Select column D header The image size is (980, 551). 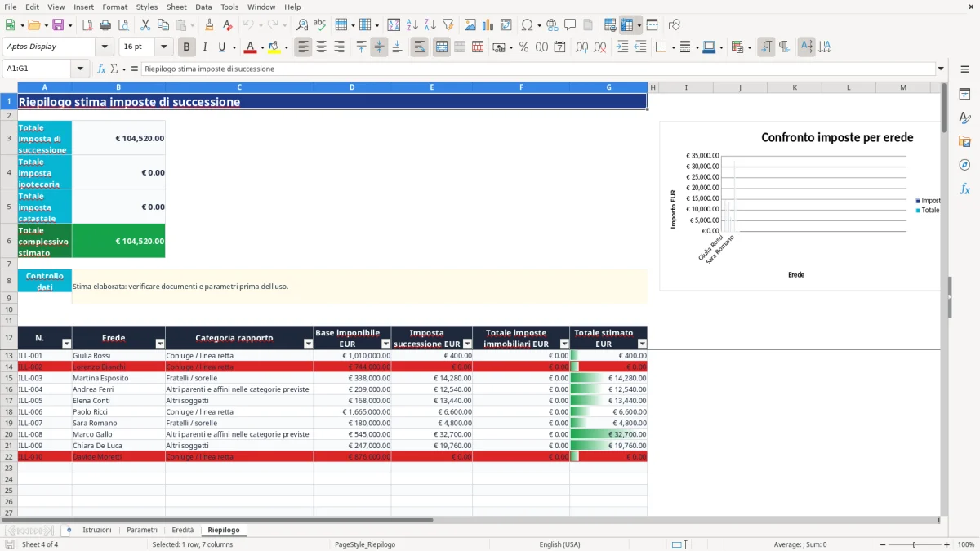click(x=352, y=87)
